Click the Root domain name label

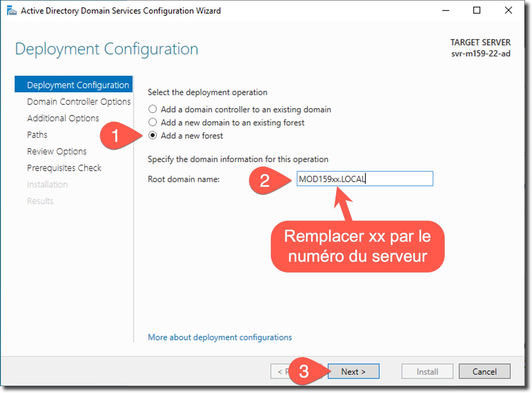[184, 179]
